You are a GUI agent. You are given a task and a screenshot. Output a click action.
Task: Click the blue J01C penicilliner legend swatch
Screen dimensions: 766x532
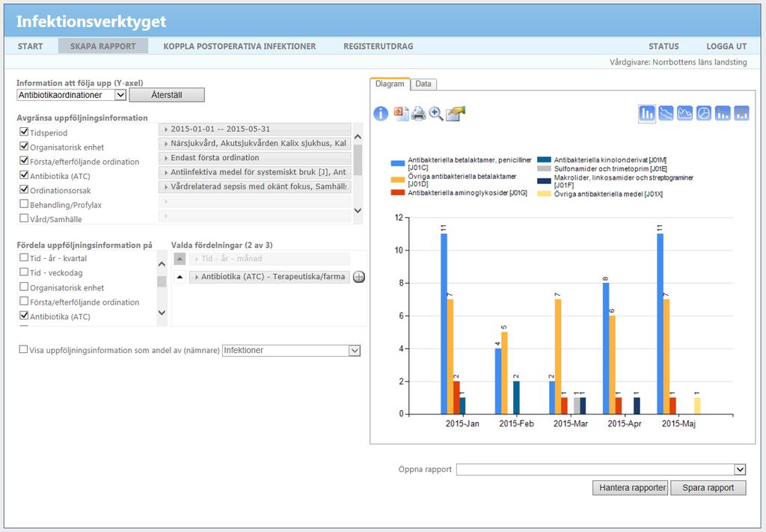click(x=398, y=163)
